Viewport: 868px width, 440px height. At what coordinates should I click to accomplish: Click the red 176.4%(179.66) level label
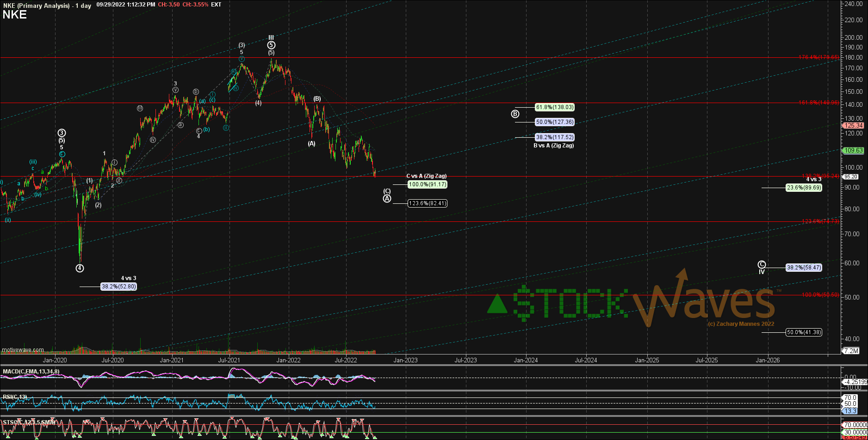(x=819, y=57)
